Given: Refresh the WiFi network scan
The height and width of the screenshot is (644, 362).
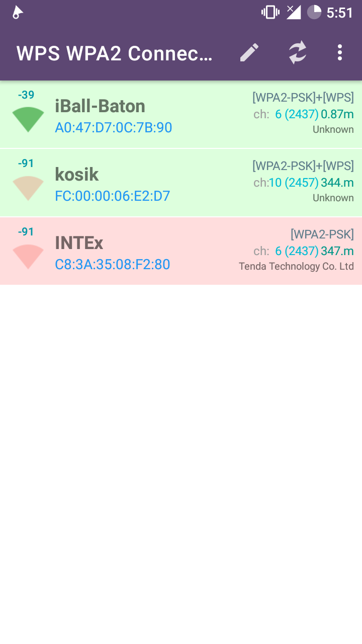Looking at the screenshot, I should pyautogui.click(x=297, y=52).
